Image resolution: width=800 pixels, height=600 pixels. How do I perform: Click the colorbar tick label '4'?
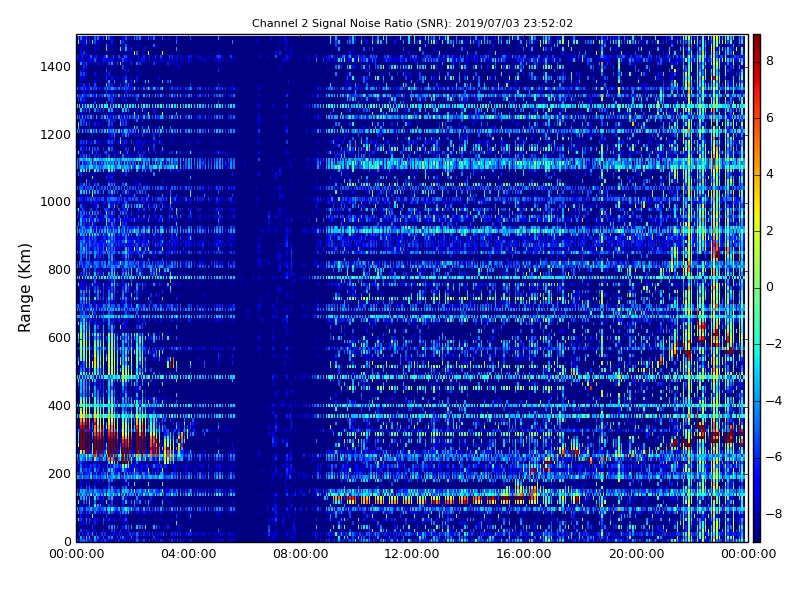coord(770,174)
